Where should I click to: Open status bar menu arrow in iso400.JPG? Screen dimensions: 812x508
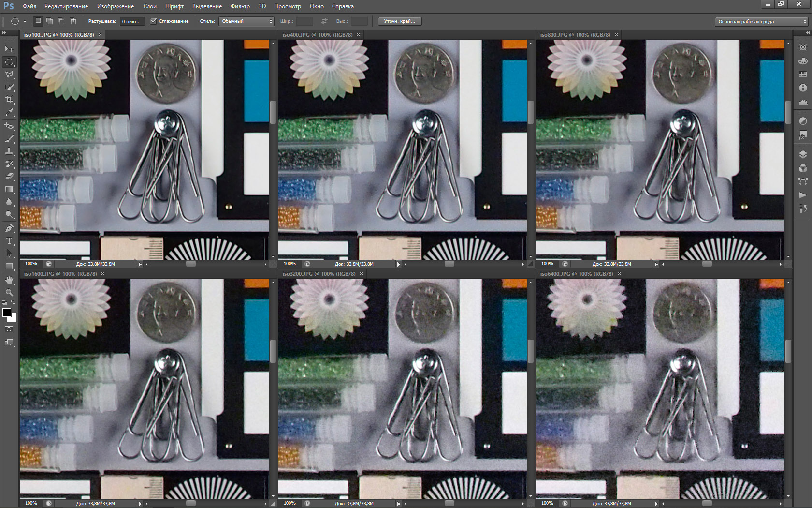(399, 264)
